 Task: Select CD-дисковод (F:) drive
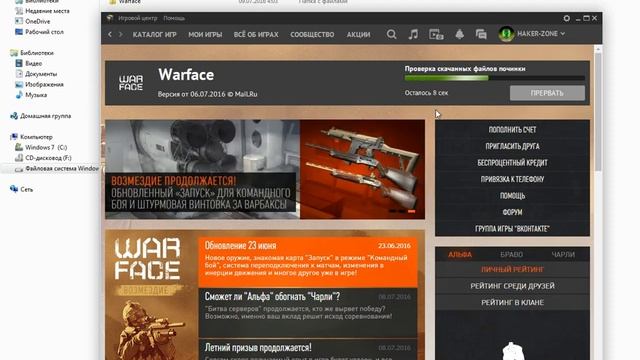click(48, 158)
